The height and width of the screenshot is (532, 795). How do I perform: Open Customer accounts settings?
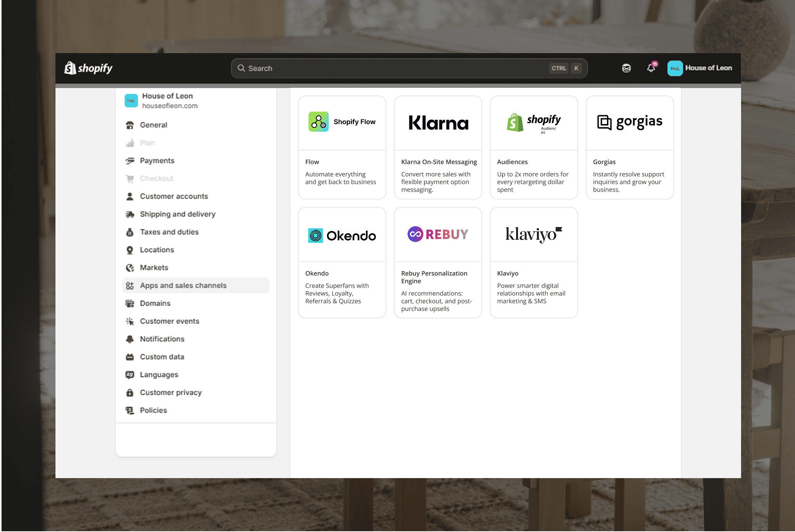(x=174, y=196)
